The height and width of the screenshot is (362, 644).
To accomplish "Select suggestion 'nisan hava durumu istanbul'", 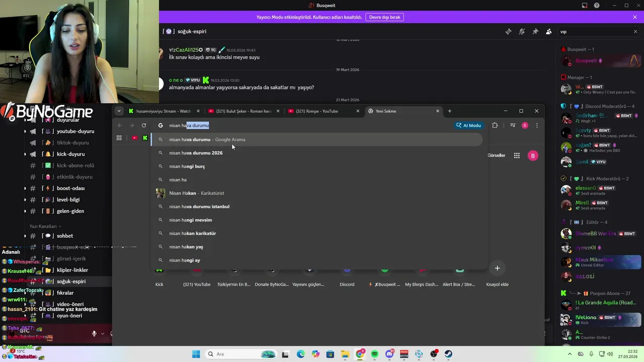I will pos(317,207).
